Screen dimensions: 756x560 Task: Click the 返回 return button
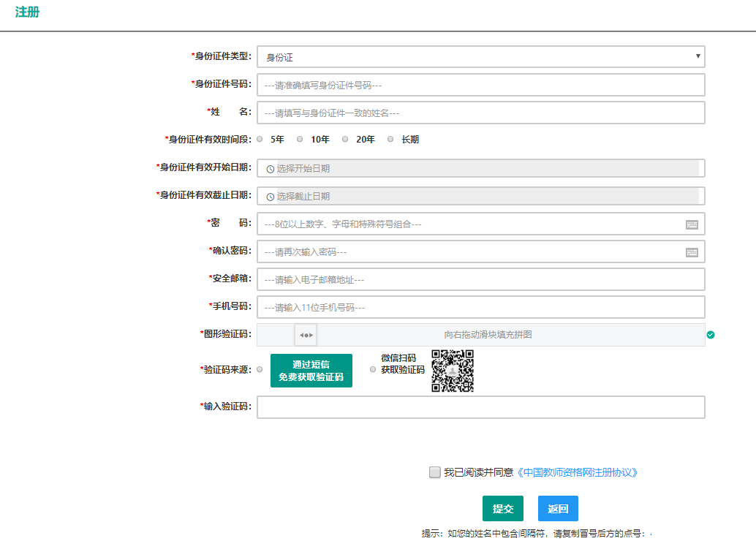556,508
